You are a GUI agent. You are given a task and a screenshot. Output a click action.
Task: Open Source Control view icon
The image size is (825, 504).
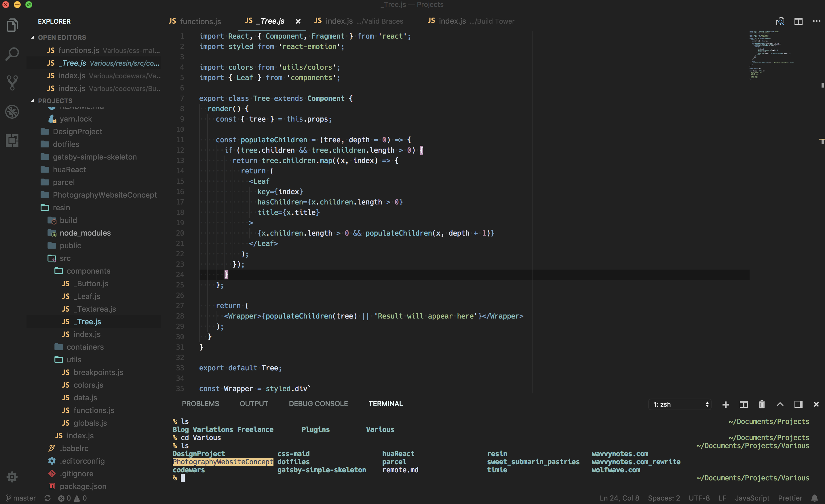[12, 82]
